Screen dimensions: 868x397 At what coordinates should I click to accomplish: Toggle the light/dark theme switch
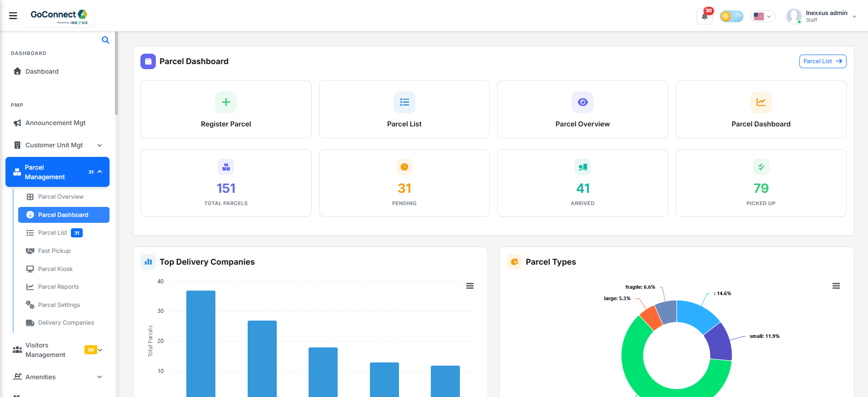tap(732, 16)
